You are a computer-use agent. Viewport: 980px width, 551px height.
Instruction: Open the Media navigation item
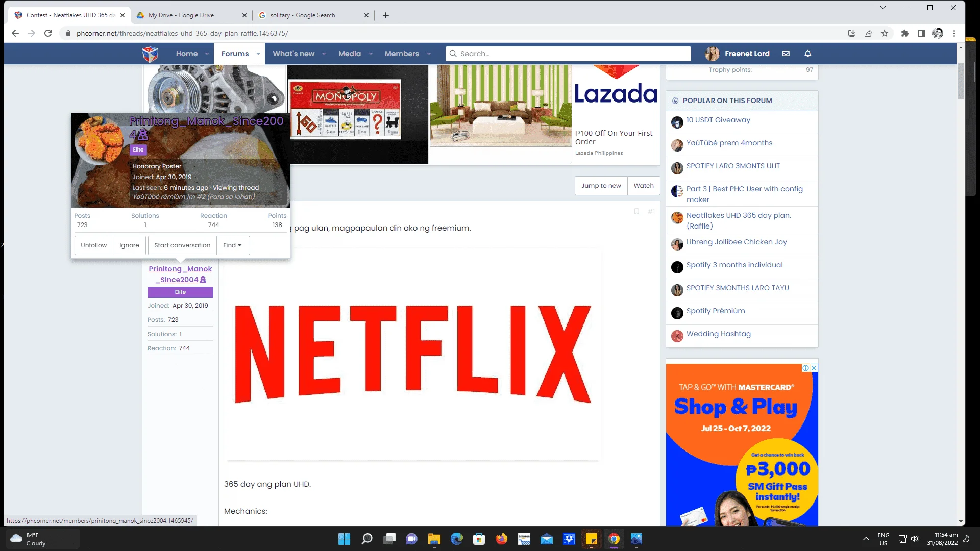point(350,54)
